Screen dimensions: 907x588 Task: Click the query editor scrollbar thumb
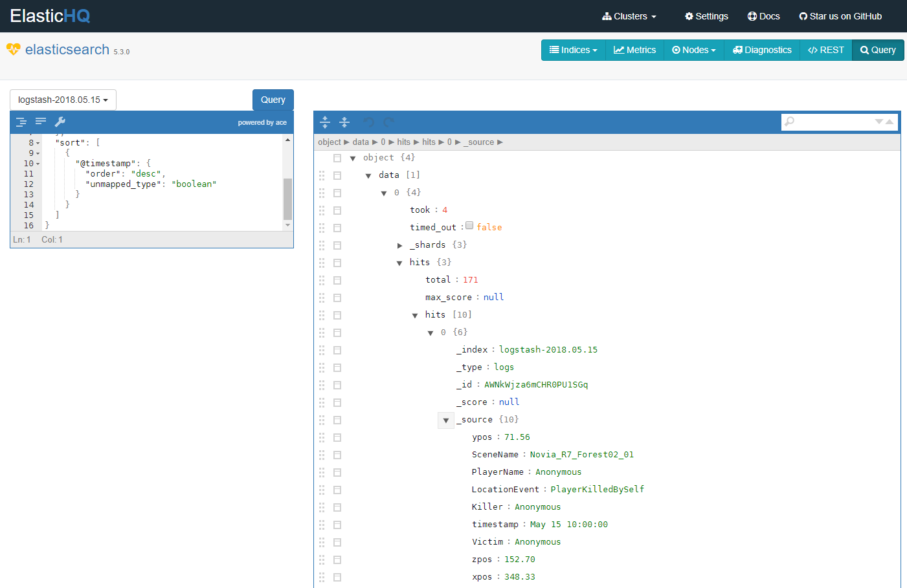287,199
